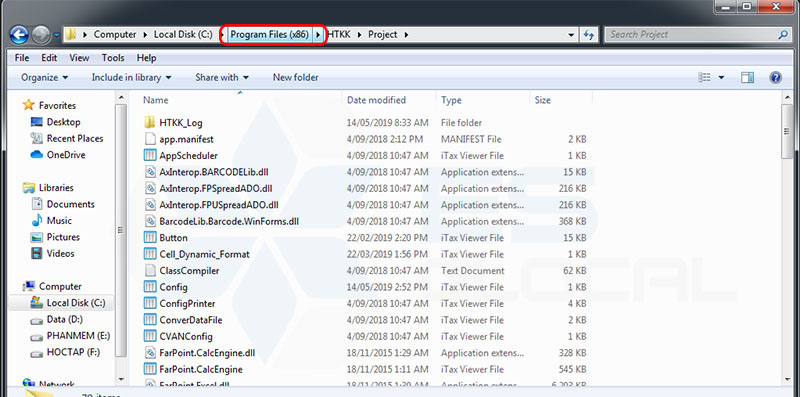Select the app.manifest file icon

149,139
